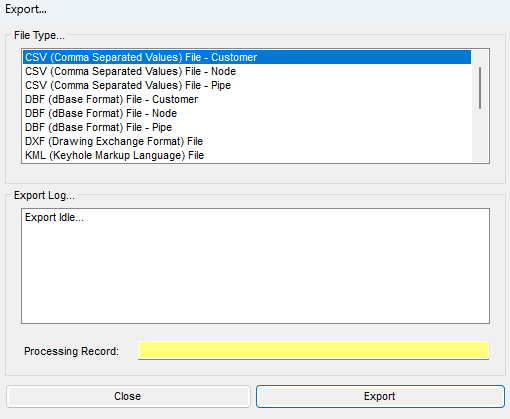This screenshot has width=510, height=419.
Task: Click inside the Export Log text area
Action: 255,266
